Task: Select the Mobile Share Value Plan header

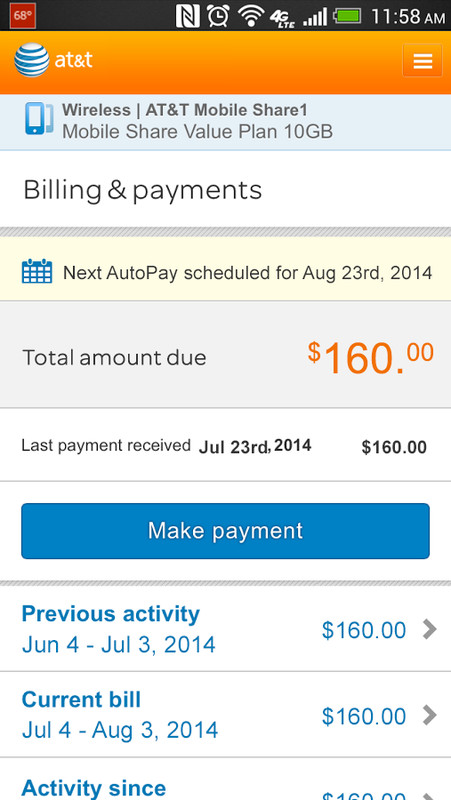Action: [x=226, y=122]
